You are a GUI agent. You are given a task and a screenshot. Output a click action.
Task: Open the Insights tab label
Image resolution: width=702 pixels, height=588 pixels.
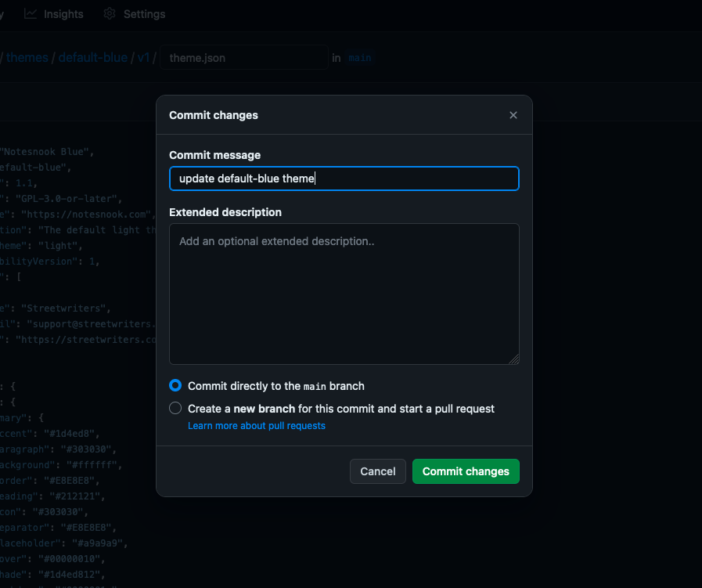[x=63, y=14]
